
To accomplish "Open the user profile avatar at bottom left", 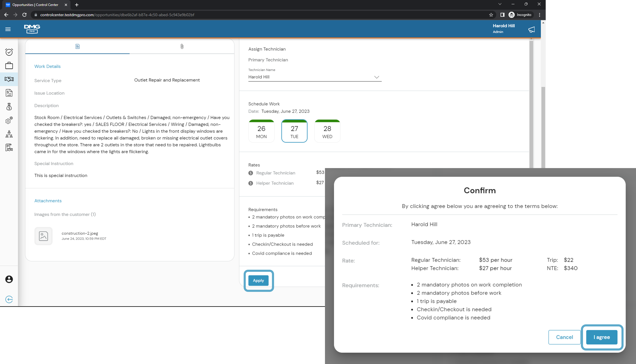I will [9, 279].
